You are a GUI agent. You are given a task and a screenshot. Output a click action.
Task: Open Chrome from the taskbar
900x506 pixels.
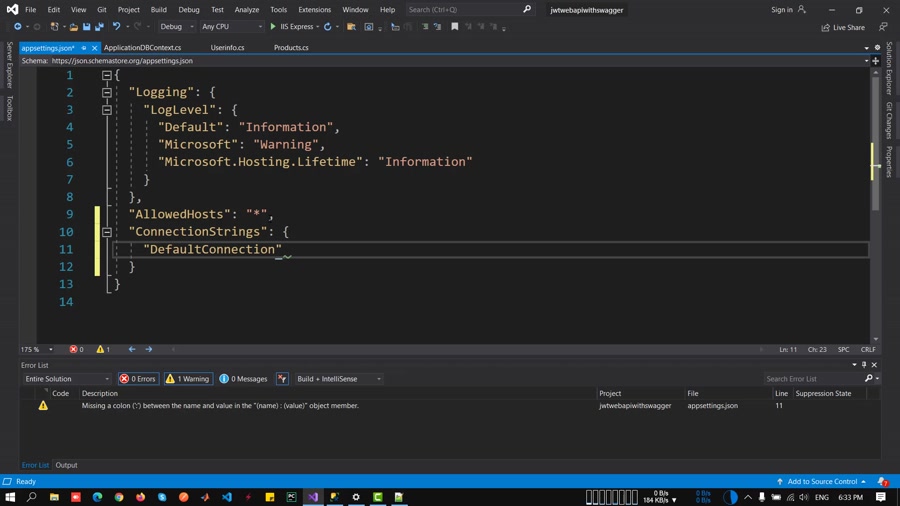[119, 497]
